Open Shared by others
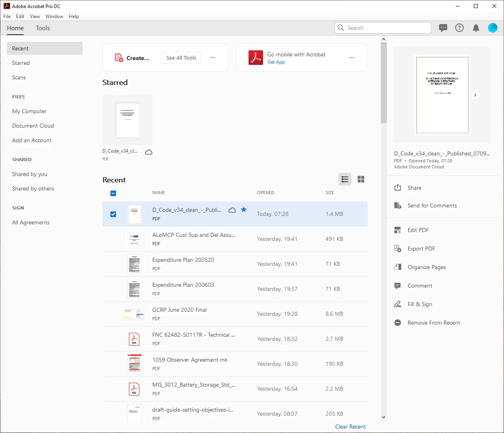The image size is (504, 433). coord(33,189)
